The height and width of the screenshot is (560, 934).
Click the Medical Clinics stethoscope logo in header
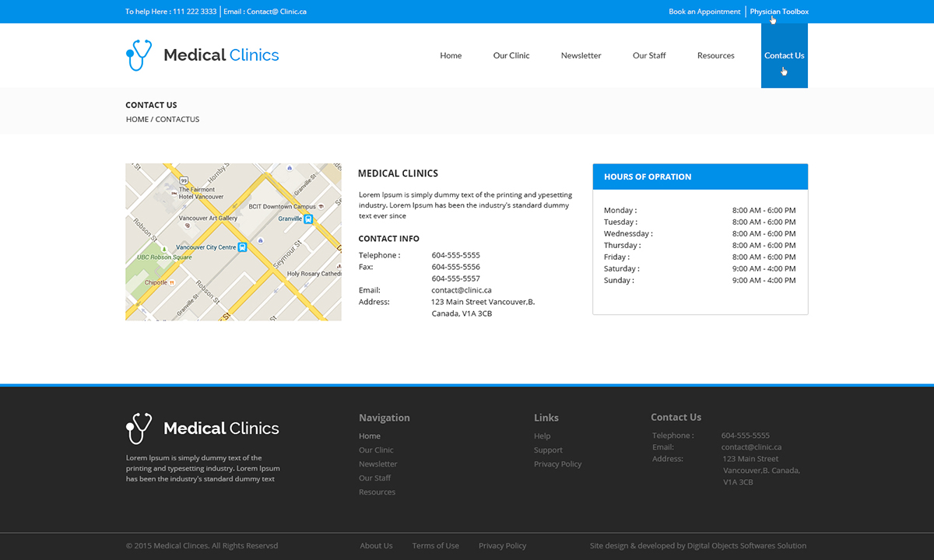tap(139, 54)
